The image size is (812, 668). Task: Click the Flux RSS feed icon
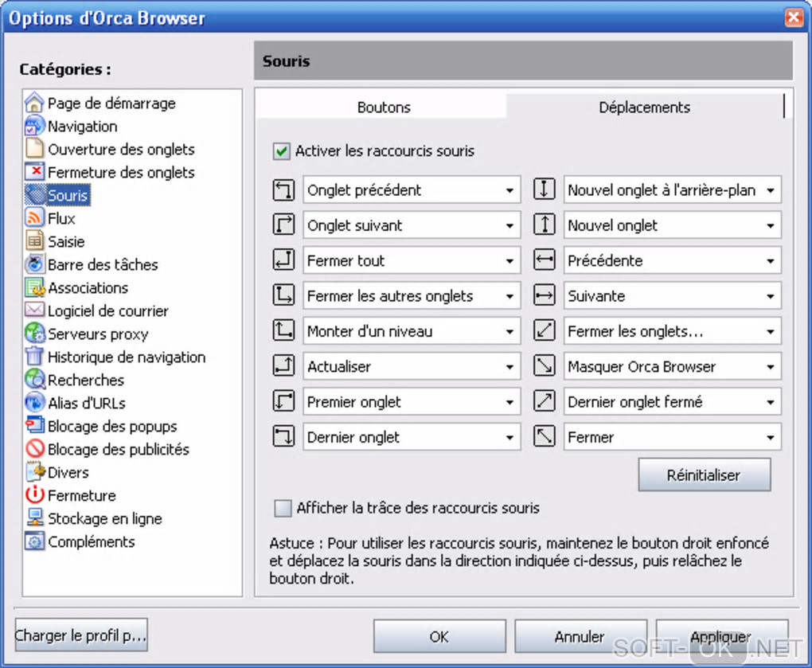click(x=34, y=218)
